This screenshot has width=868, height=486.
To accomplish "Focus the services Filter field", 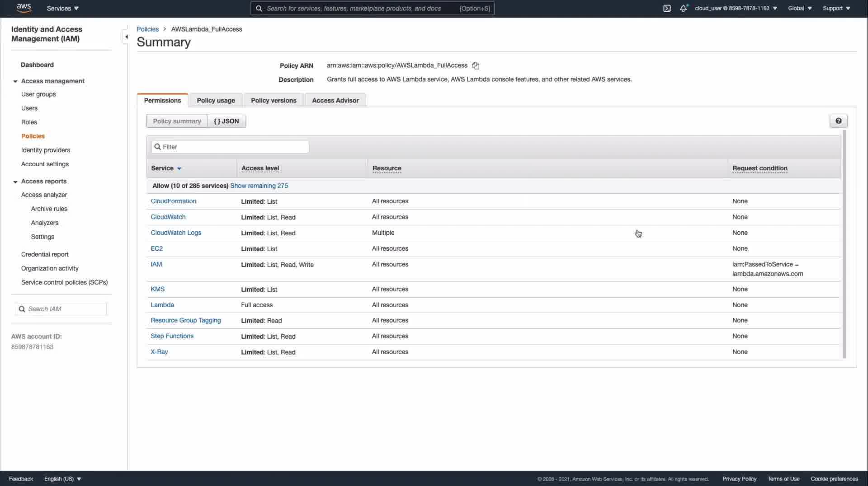I will point(230,147).
